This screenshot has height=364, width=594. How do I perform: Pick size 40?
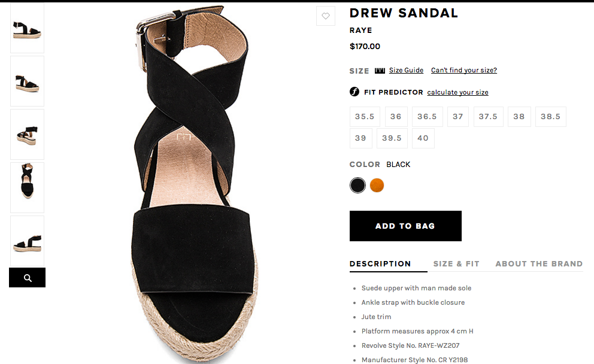click(423, 138)
